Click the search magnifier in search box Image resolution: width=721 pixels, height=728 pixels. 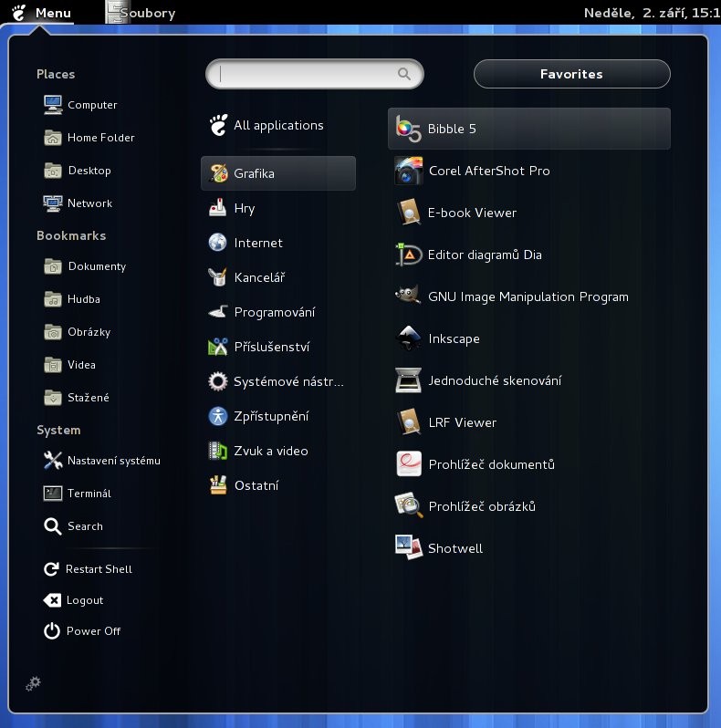(x=404, y=75)
